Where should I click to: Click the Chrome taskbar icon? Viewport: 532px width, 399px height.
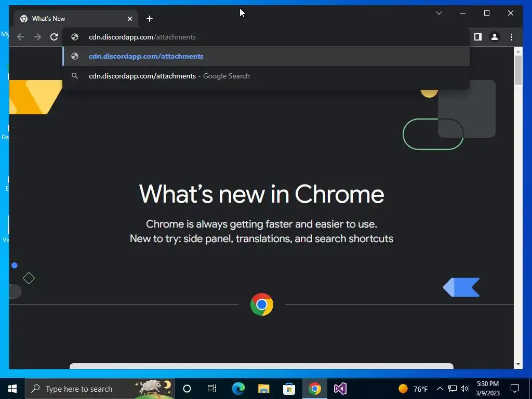click(x=314, y=389)
